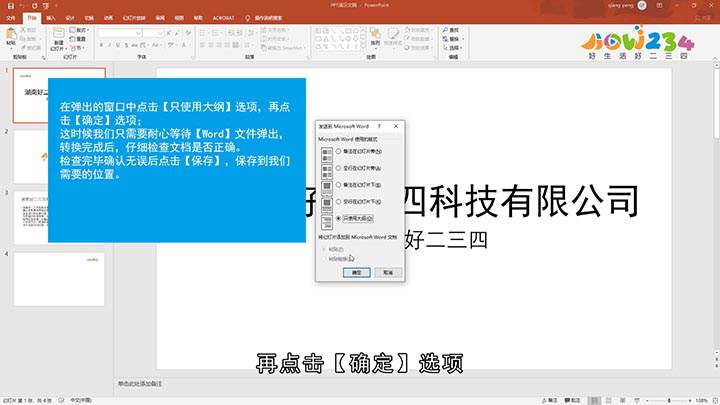Open the font size dropdown
720x405 pixels.
pyautogui.click(x=160, y=33)
